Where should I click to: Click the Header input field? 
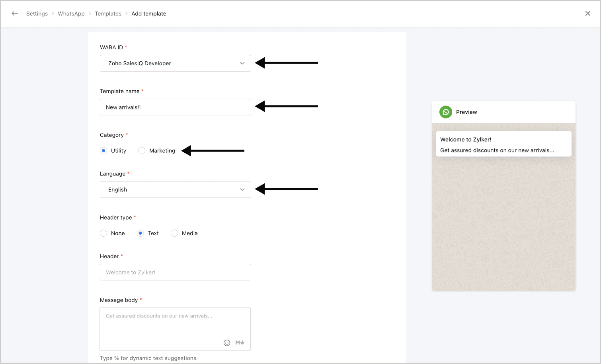pyautogui.click(x=176, y=272)
